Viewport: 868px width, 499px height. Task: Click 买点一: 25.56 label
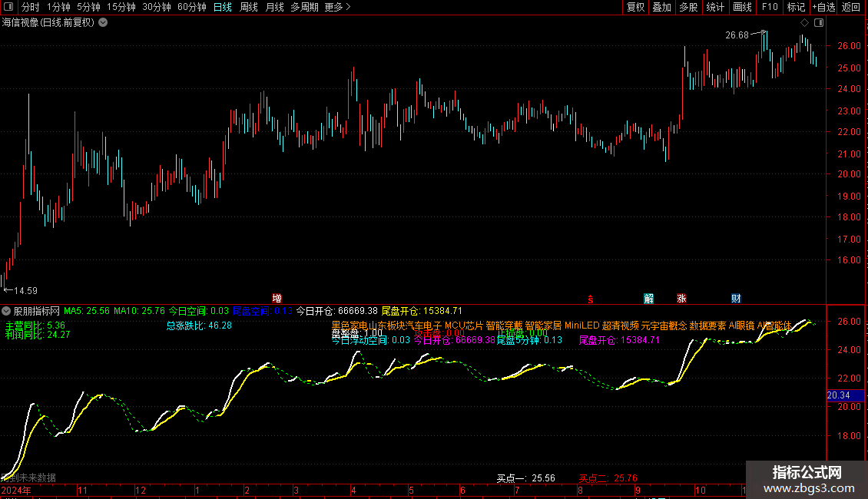point(526,478)
